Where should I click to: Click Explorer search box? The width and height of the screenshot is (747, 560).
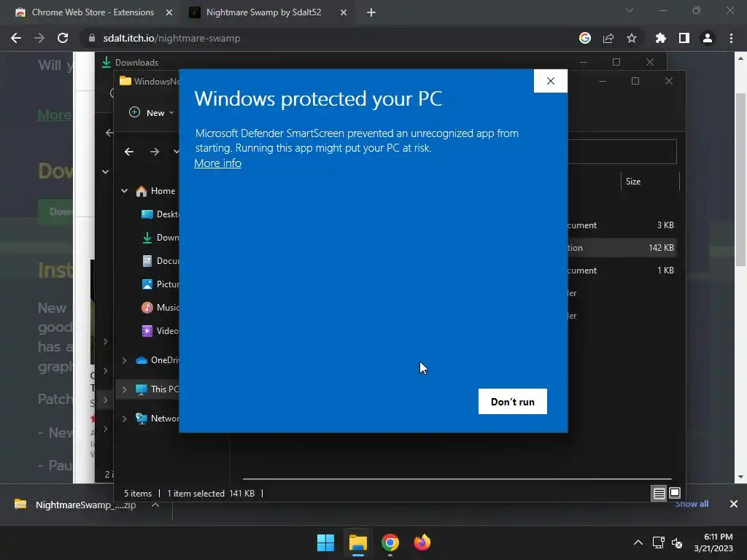[x=622, y=152]
